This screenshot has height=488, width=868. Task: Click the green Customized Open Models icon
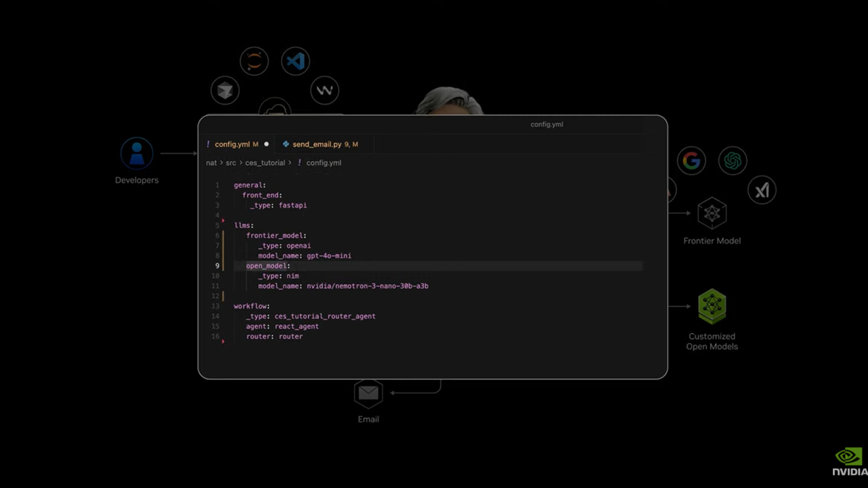(x=712, y=306)
